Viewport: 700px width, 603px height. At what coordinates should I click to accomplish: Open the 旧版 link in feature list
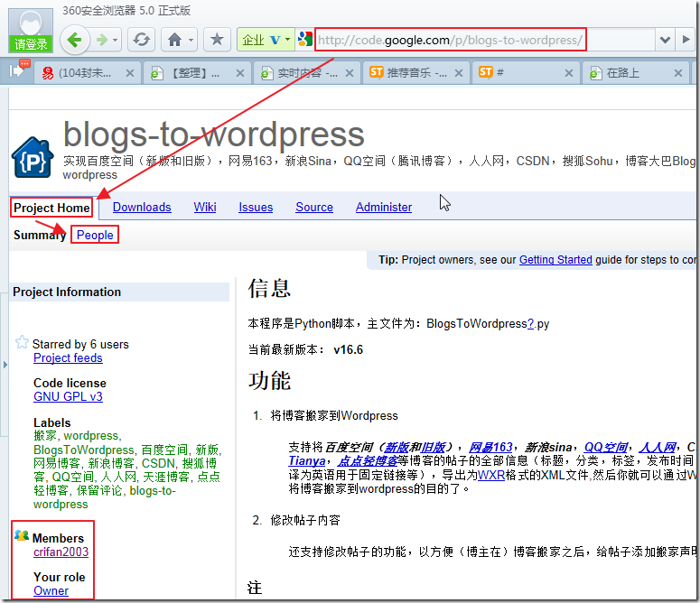pyautogui.click(x=433, y=447)
